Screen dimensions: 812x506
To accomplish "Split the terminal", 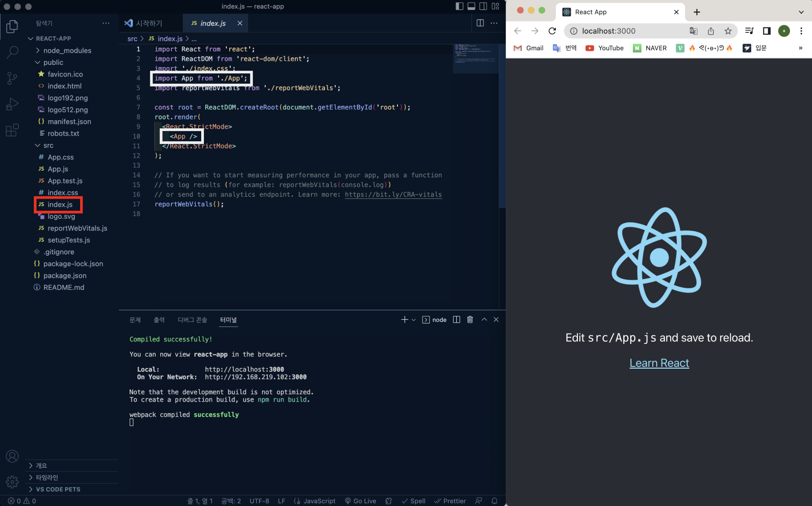I will [456, 320].
